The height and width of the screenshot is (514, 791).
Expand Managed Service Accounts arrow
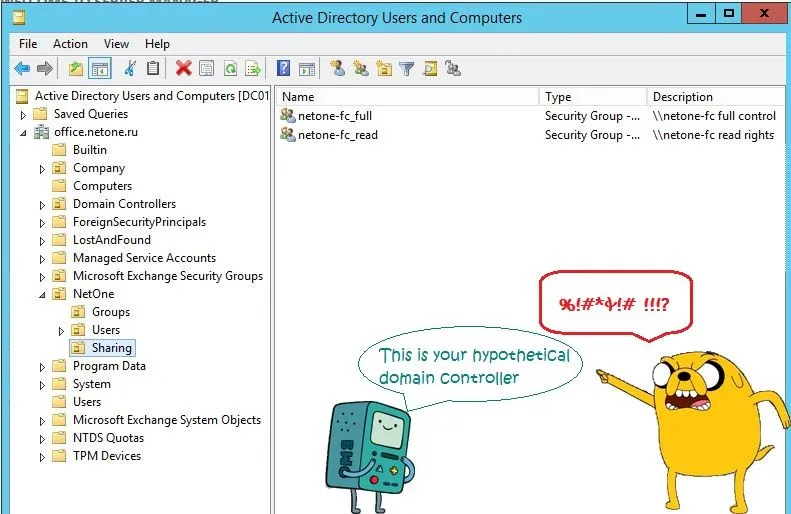42,259
